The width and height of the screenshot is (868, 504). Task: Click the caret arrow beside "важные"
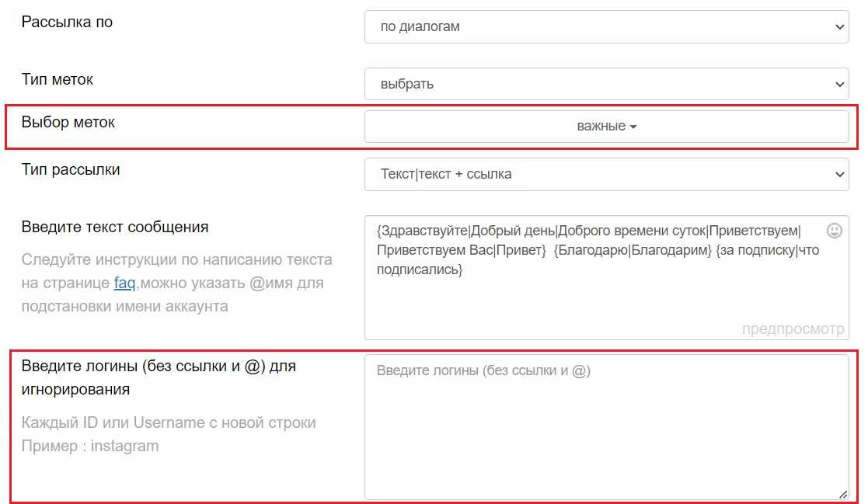click(x=633, y=127)
